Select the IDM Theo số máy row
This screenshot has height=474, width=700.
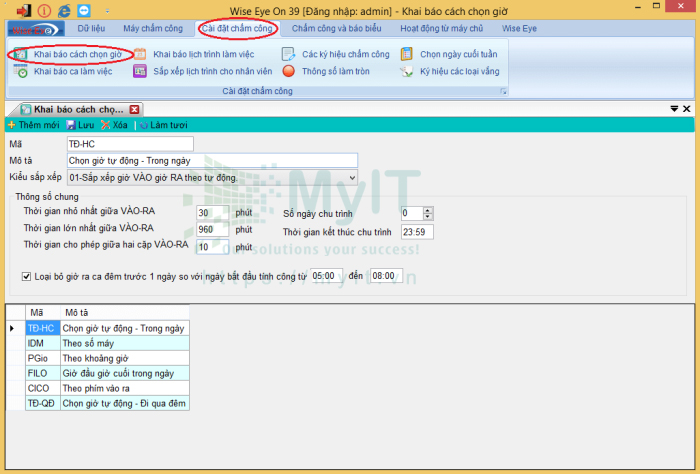pos(107,343)
